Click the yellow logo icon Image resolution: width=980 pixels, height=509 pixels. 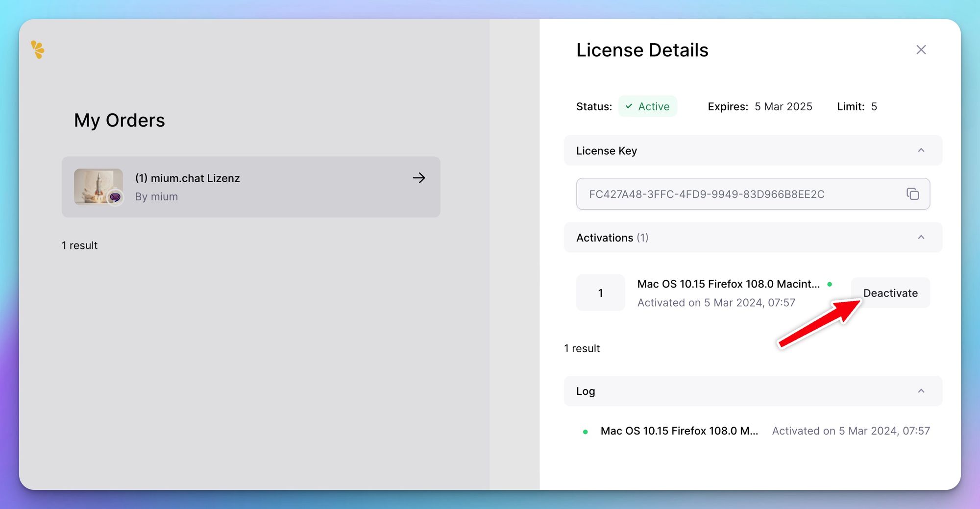point(38,49)
